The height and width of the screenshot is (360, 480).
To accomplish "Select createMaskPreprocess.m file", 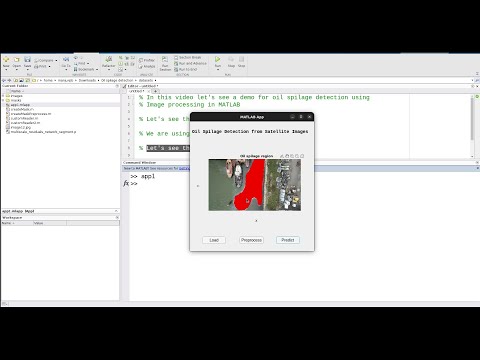I will point(31,114).
